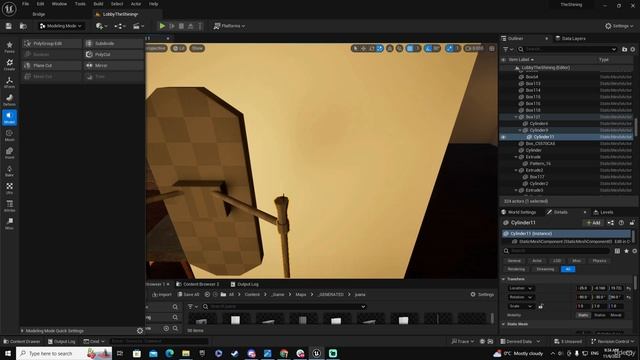640x360 pixels.
Task: Collapse the Extrude2 tree item
Action: point(516,170)
